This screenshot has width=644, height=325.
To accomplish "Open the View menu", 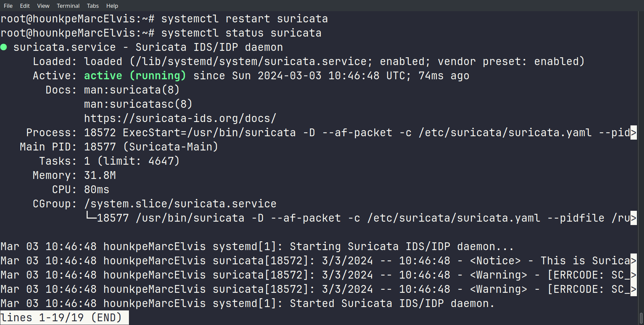I will 43,6.
